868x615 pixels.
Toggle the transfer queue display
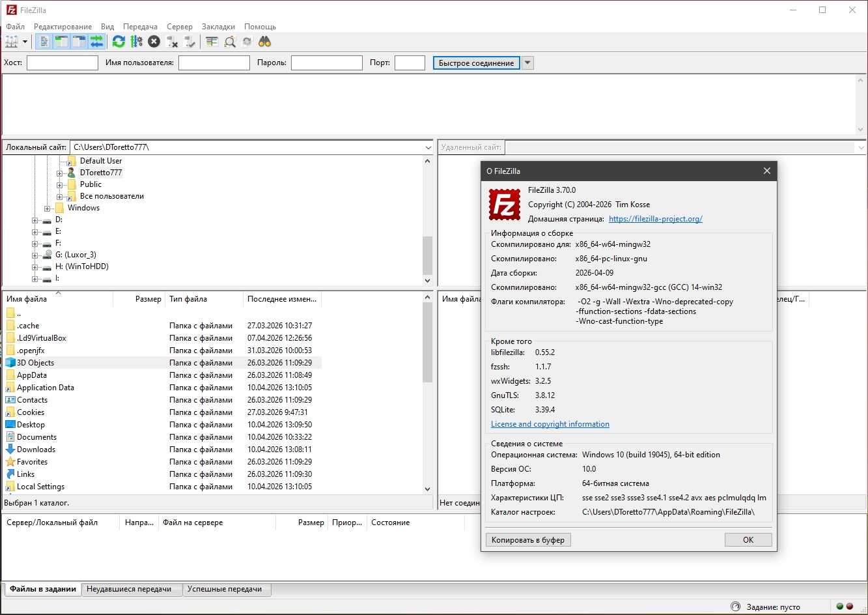pos(96,42)
